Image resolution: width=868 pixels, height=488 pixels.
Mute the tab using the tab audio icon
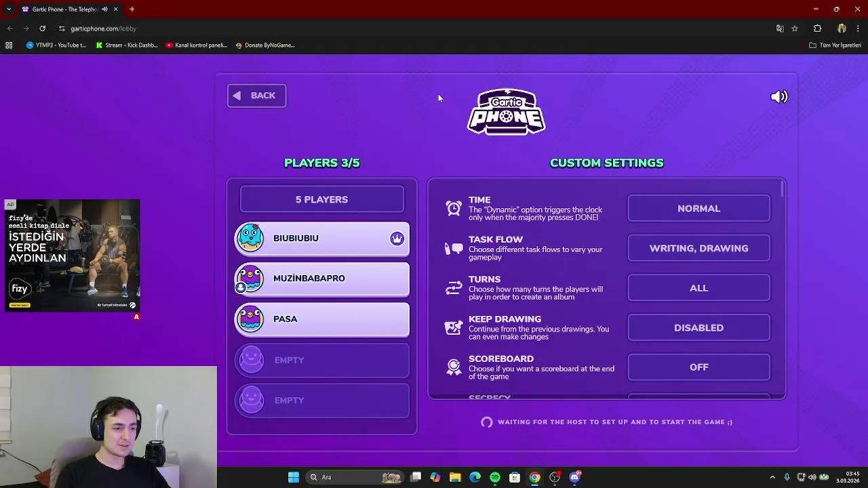pyautogui.click(x=104, y=9)
